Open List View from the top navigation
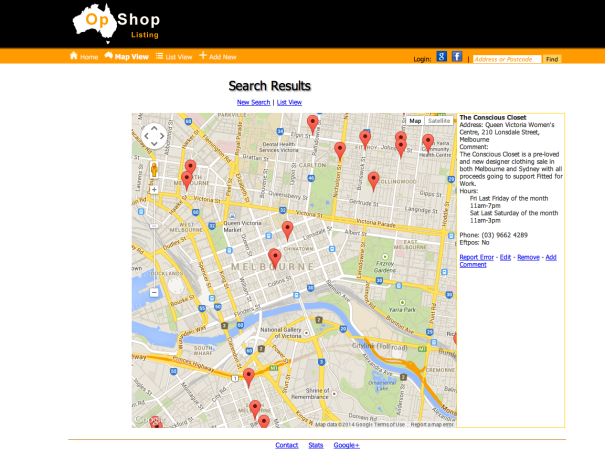Screen dimensions: 605x450 pos(174,57)
